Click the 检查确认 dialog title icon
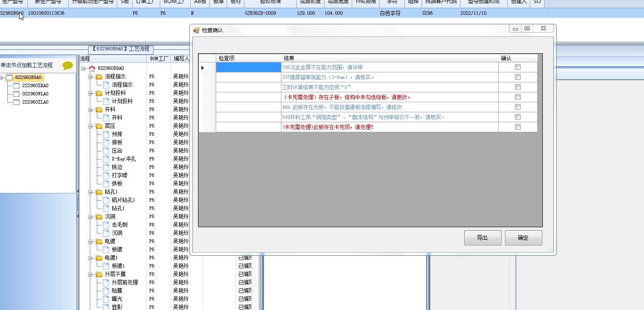This screenshot has height=310, width=644. point(196,30)
